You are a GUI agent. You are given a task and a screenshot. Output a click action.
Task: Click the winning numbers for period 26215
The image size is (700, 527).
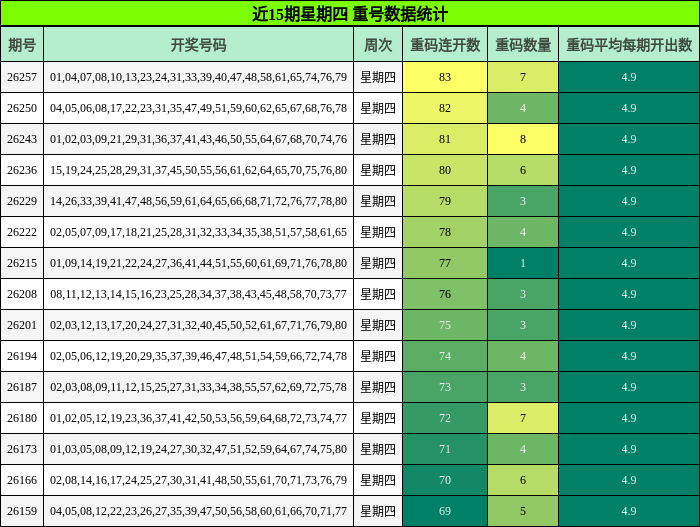click(199, 263)
